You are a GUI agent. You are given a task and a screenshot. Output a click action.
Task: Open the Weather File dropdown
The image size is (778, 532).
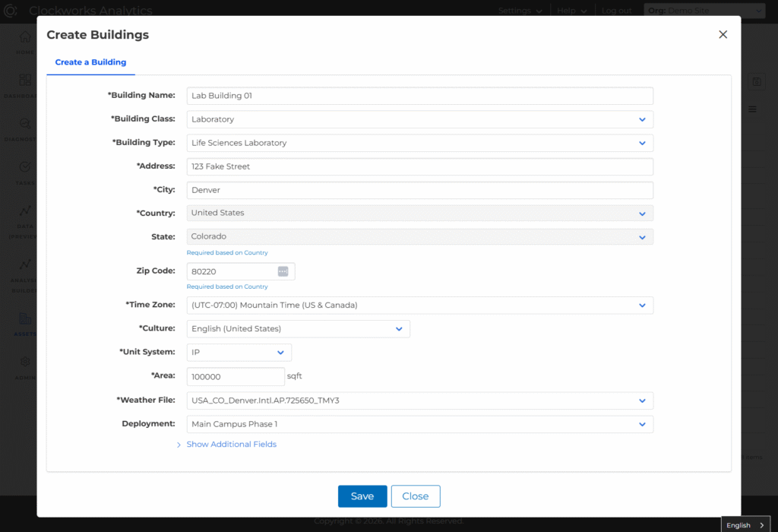419,401
